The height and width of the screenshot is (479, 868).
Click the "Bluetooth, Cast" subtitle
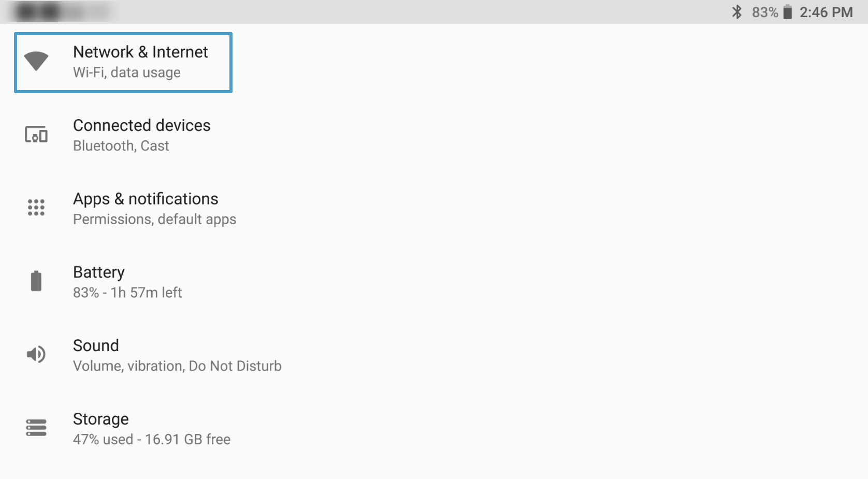tap(121, 146)
